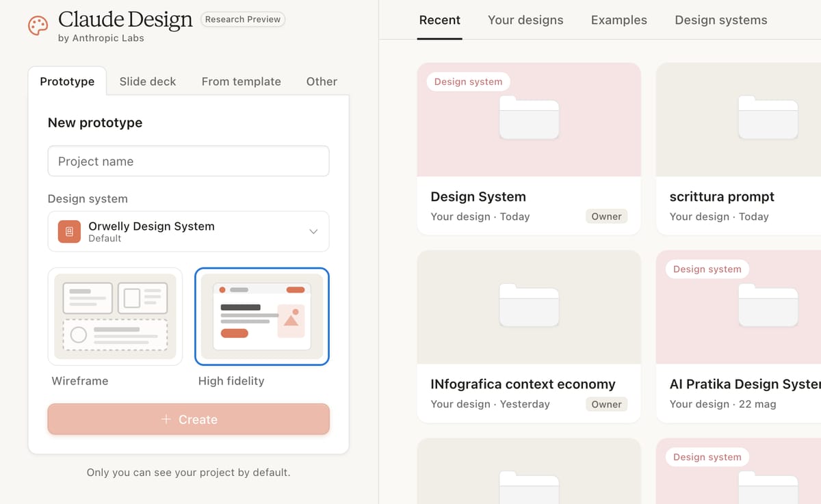Click the Claude Design palette logo icon
This screenshot has width=821, height=504.
click(38, 26)
